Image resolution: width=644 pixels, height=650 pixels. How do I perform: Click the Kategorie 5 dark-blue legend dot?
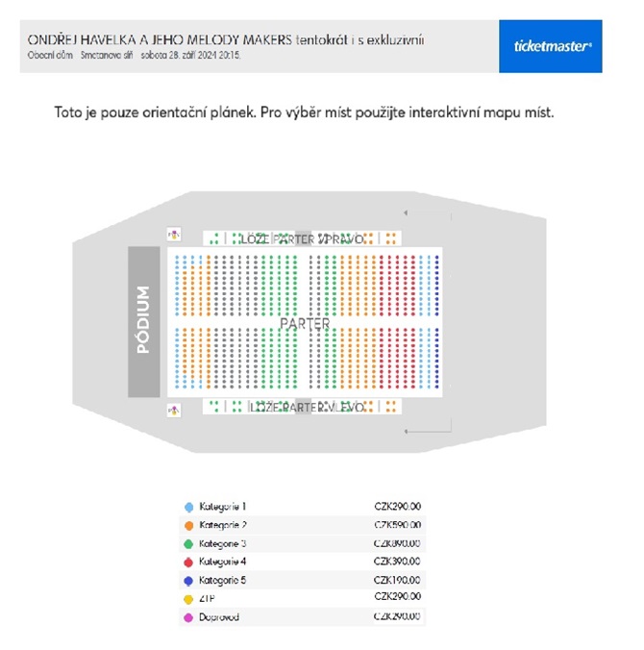[x=188, y=581]
